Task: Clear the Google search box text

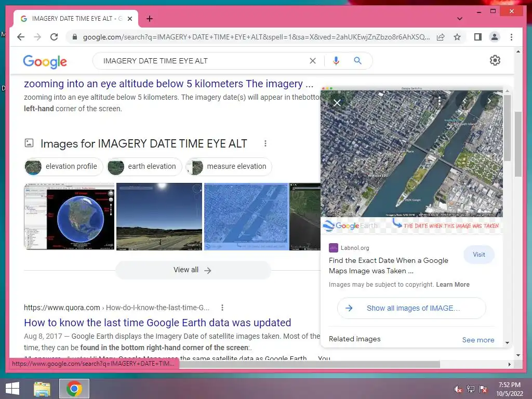Action: click(x=312, y=61)
